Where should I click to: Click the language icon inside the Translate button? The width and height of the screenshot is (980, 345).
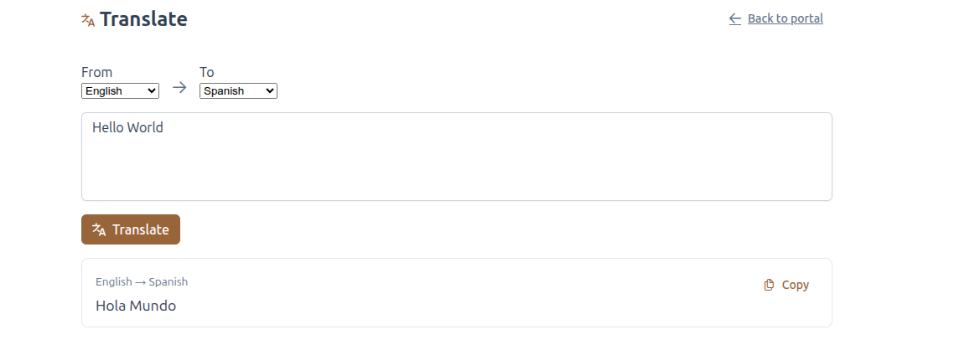pyautogui.click(x=99, y=229)
